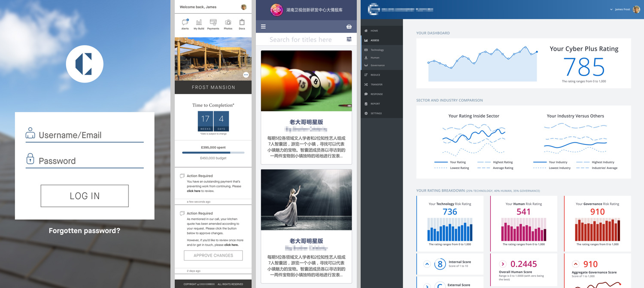Expand the Overall Human Score chevron
The height and width of the screenshot is (288, 644).
click(x=502, y=264)
